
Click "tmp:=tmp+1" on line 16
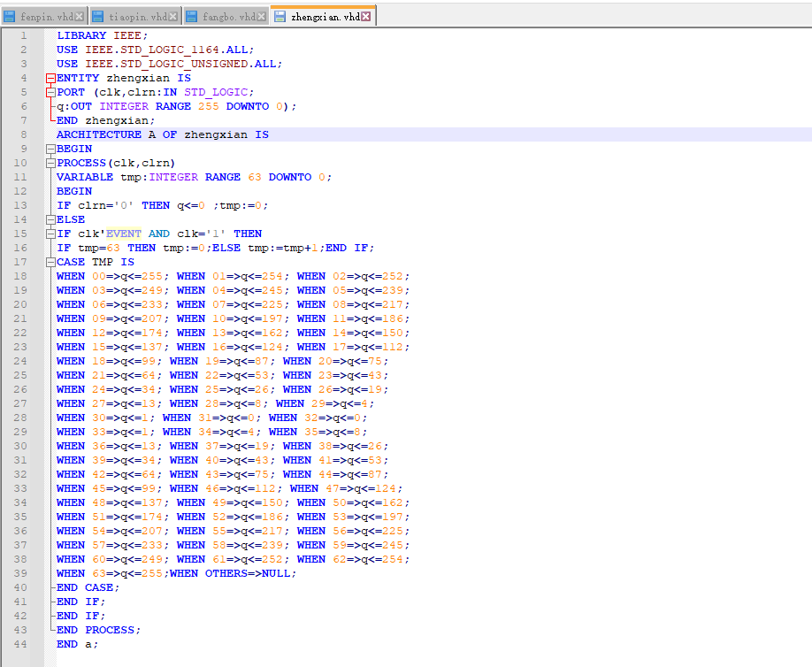click(x=283, y=248)
